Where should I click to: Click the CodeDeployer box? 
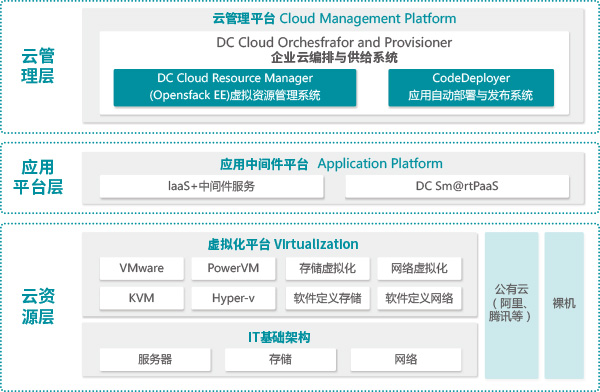[471, 87]
